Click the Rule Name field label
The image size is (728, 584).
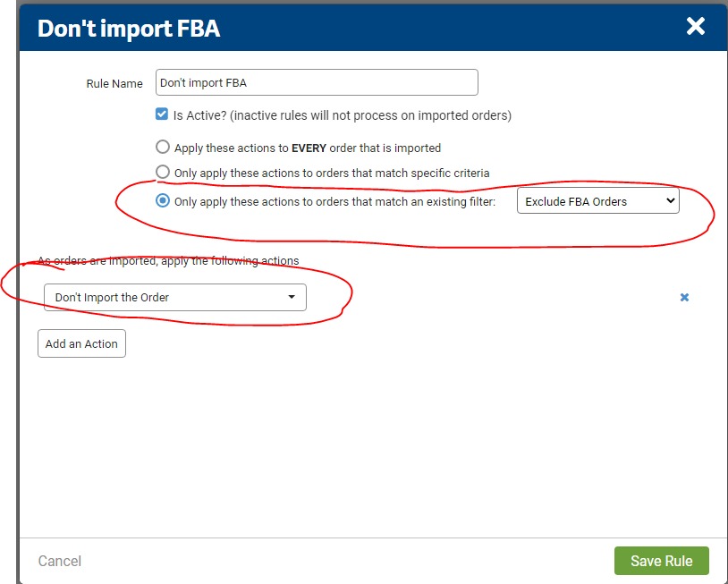[x=114, y=84]
